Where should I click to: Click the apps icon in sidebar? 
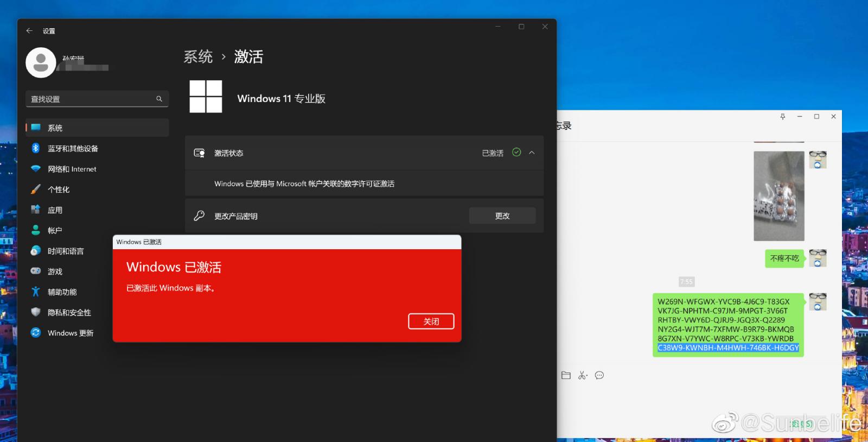(x=36, y=210)
